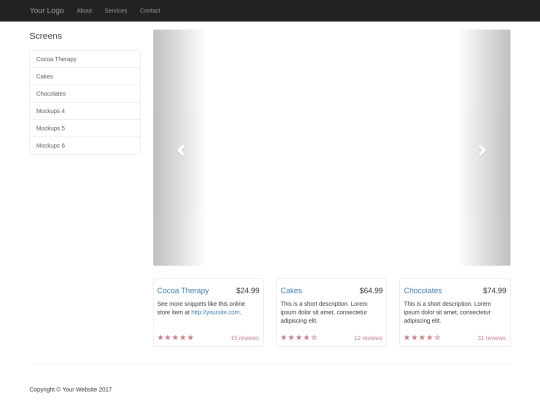Click the 12 reviews text
Image resolution: width=540 pixels, height=405 pixels.
pos(368,338)
